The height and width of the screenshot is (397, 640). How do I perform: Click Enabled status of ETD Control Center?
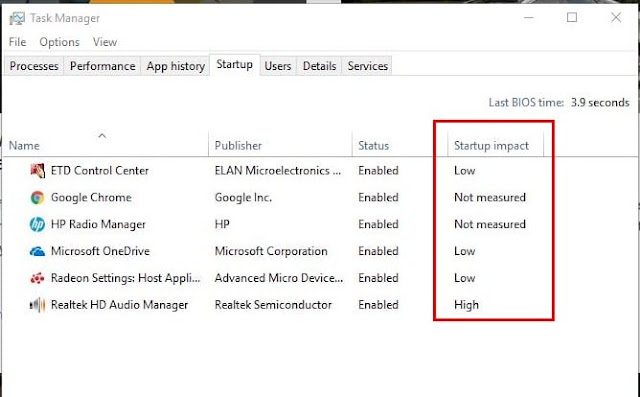pyautogui.click(x=378, y=171)
